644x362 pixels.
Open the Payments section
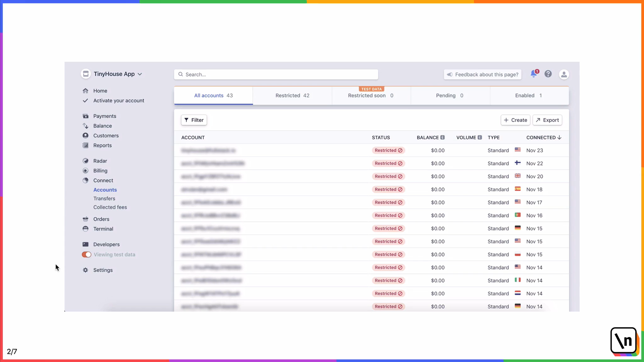(x=104, y=116)
